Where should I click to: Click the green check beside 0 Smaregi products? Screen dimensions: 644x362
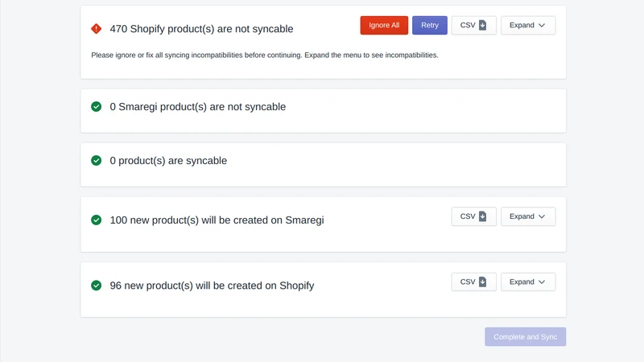(96, 107)
